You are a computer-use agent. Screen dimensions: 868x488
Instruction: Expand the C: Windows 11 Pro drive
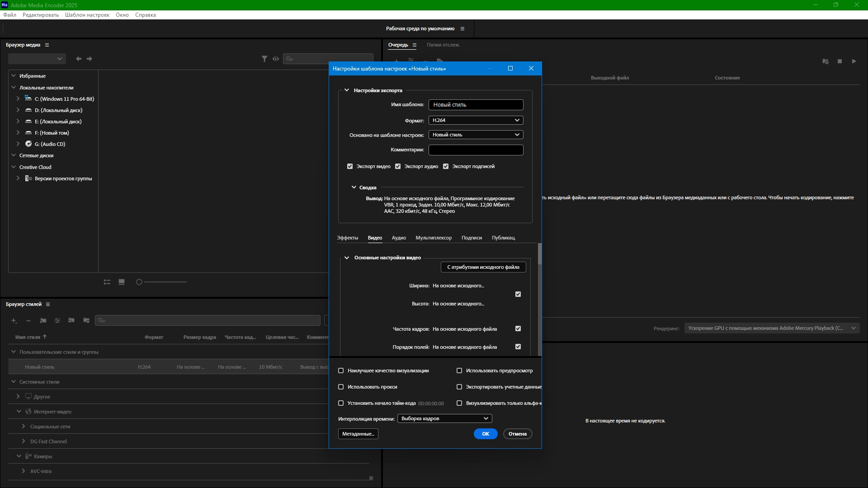(18, 99)
